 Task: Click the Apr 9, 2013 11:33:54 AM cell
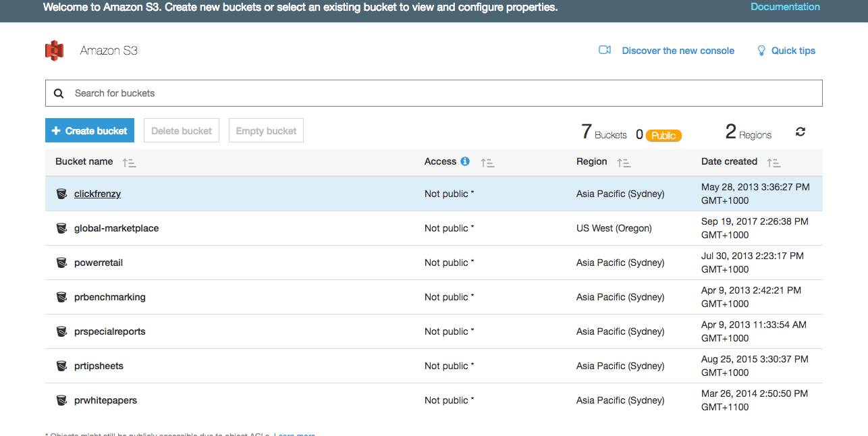pos(754,331)
